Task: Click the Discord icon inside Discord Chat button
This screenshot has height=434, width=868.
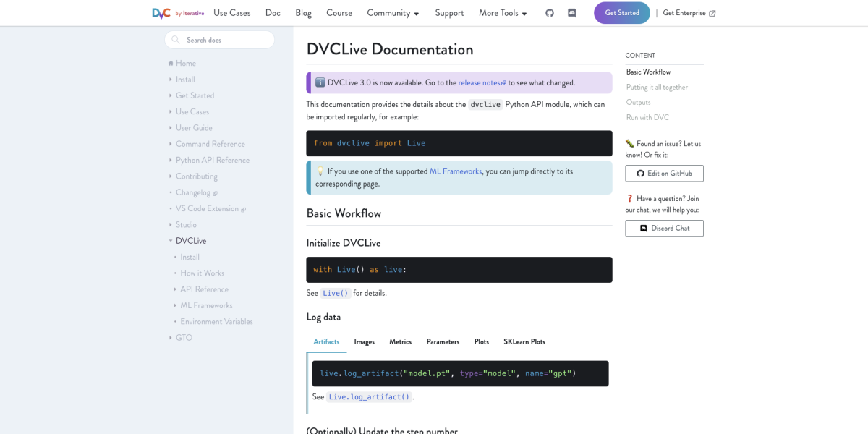Action: (x=643, y=228)
